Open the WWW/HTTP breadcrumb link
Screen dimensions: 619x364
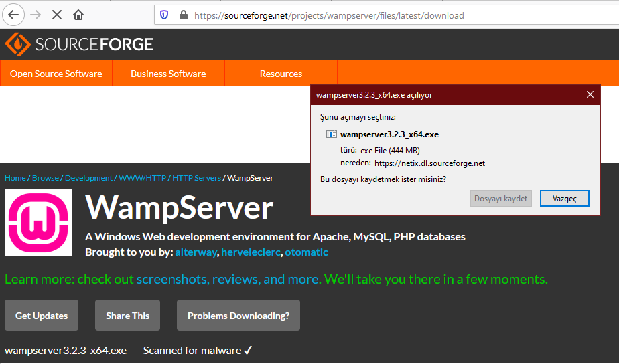143,178
